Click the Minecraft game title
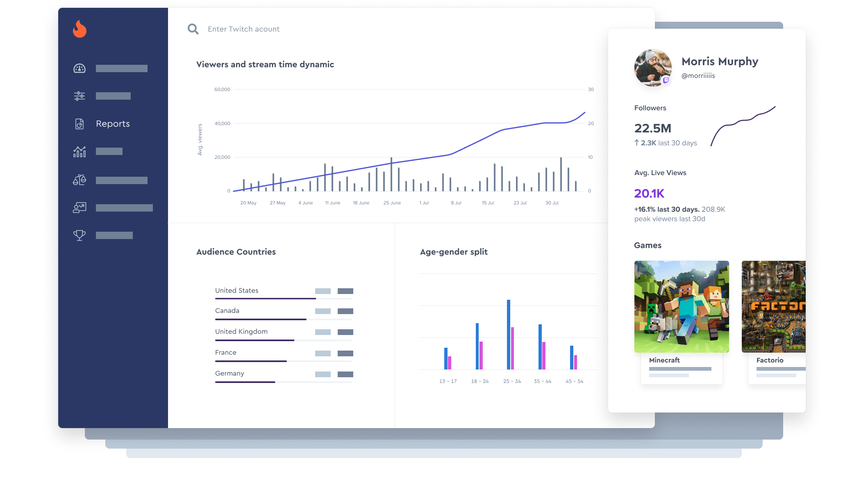The width and height of the screenshot is (868, 490). (664, 360)
